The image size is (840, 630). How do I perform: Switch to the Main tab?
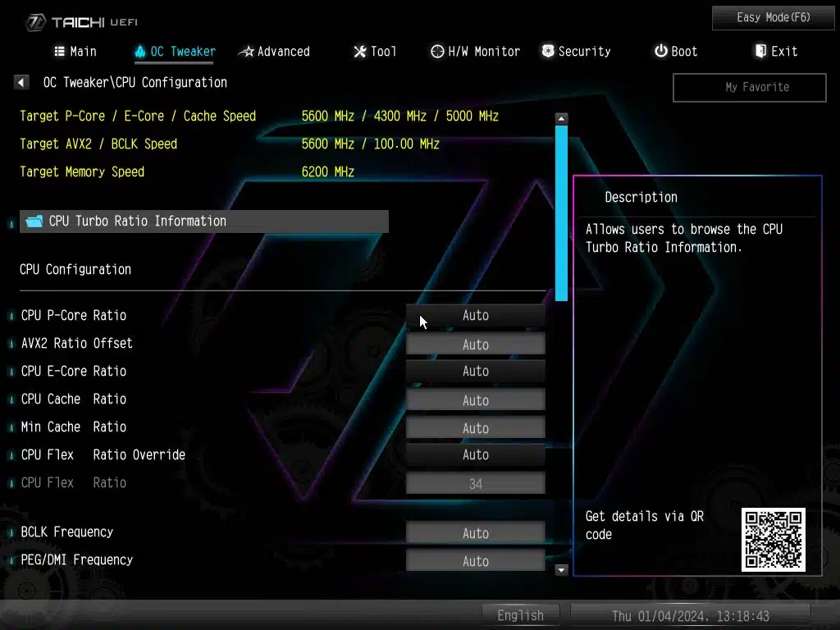(x=75, y=52)
